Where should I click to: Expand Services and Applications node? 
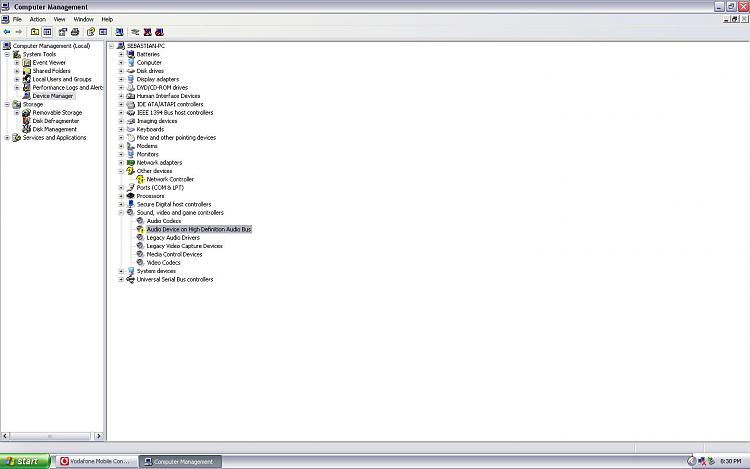pyautogui.click(x=7, y=138)
